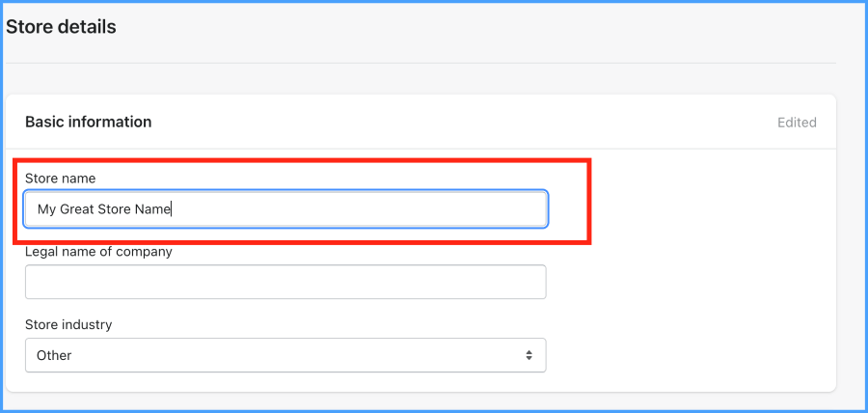
Task: Click the 'Basic information' card heading
Action: pyautogui.click(x=88, y=122)
